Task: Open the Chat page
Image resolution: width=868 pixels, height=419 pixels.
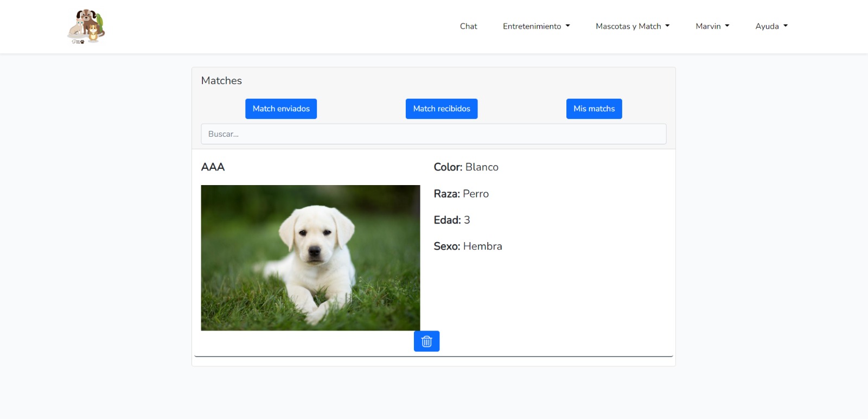Action: pyautogui.click(x=468, y=26)
